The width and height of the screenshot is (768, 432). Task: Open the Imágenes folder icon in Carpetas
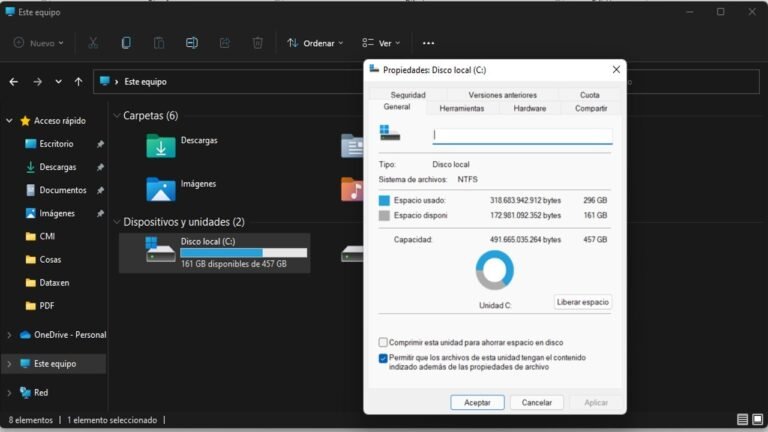point(161,189)
